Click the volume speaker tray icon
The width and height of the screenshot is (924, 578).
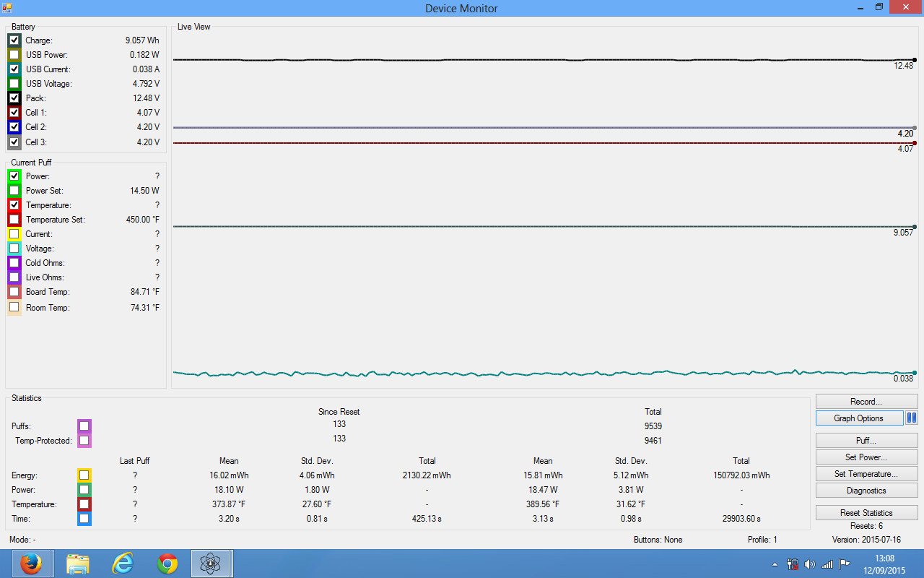(x=809, y=564)
